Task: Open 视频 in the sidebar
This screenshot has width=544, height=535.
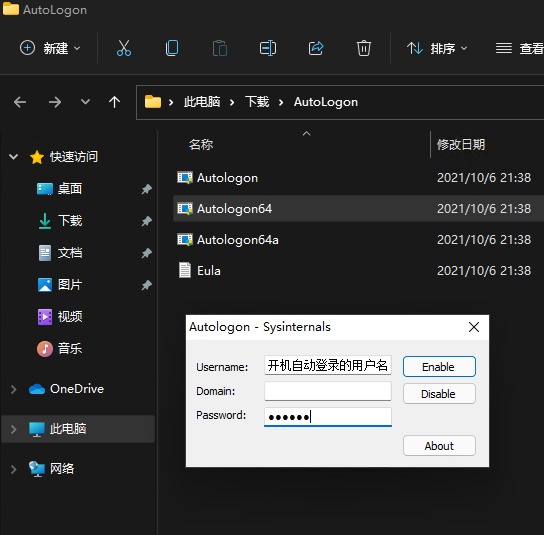Action: (70, 316)
